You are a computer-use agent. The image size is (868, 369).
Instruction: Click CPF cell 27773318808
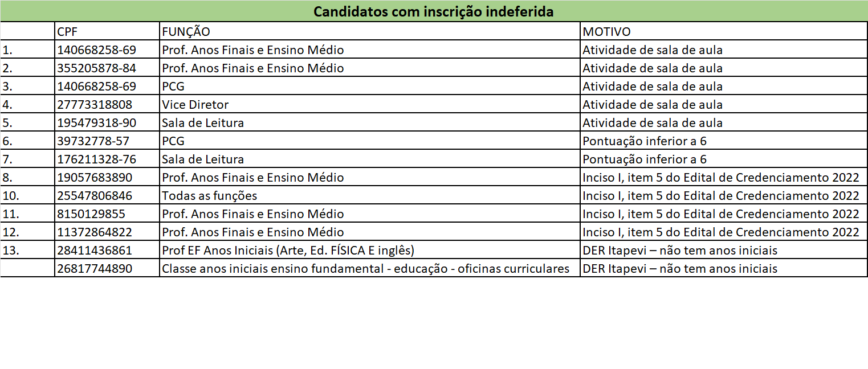tap(107, 104)
